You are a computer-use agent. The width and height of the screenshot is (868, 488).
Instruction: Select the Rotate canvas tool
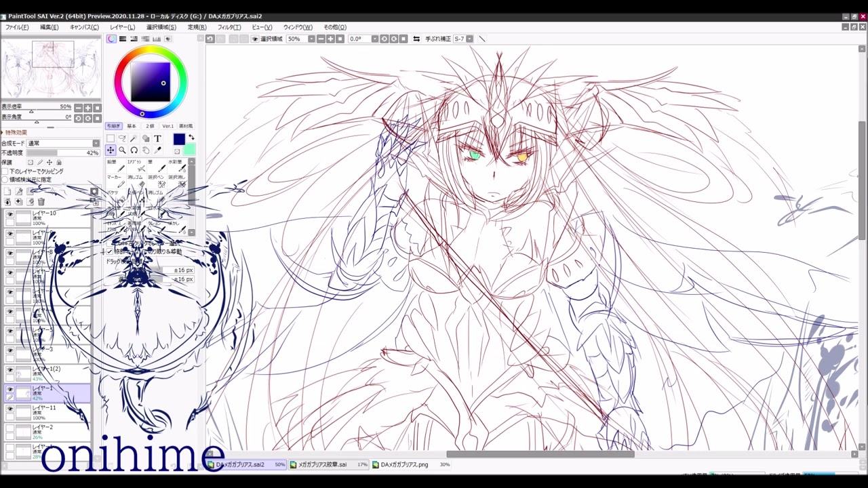coord(134,150)
